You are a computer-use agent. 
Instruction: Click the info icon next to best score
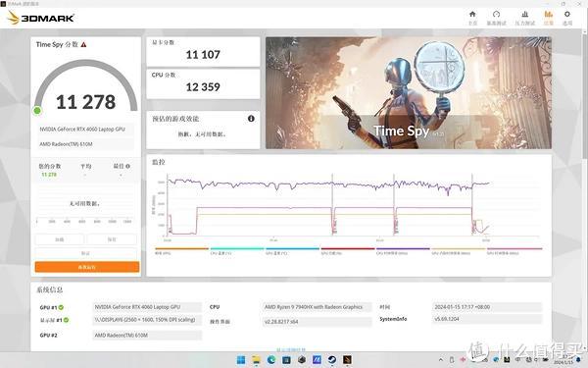(127, 166)
